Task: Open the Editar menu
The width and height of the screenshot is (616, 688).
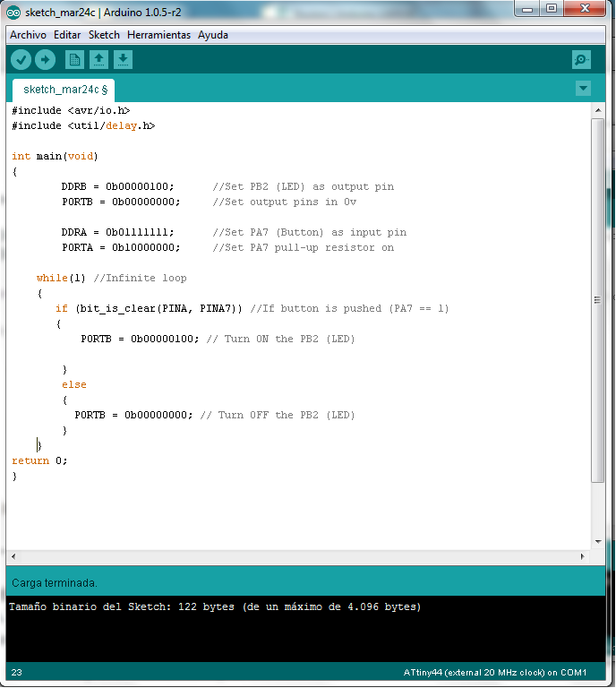Action: 67,35
